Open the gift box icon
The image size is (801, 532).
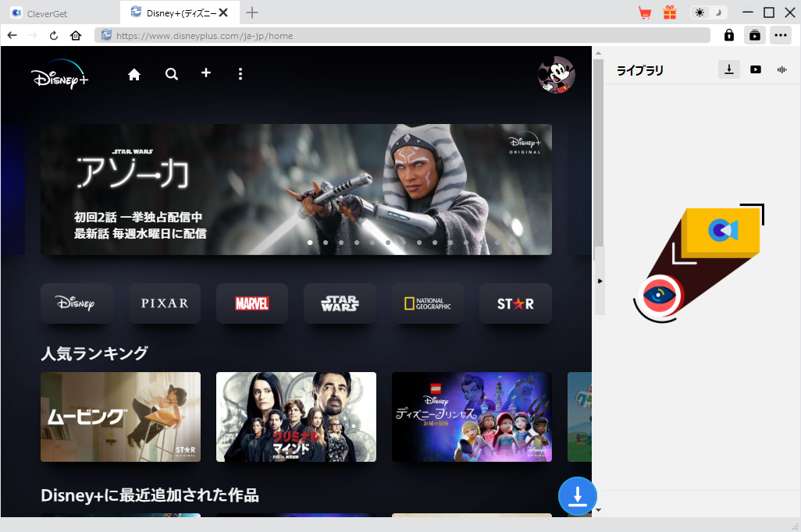pos(670,12)
